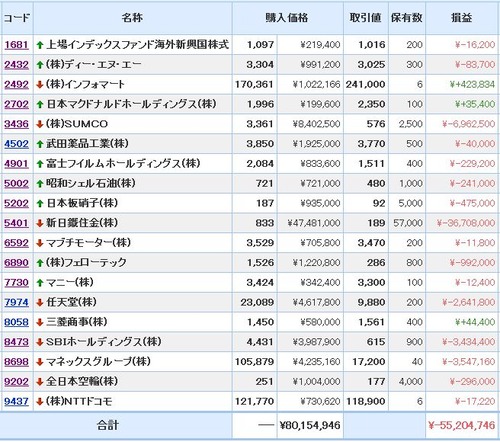Open stock code 6890 link
Image resolution: width=500 pixels, height=442 pixels.
pyautogui.click(x=16, y=263)
